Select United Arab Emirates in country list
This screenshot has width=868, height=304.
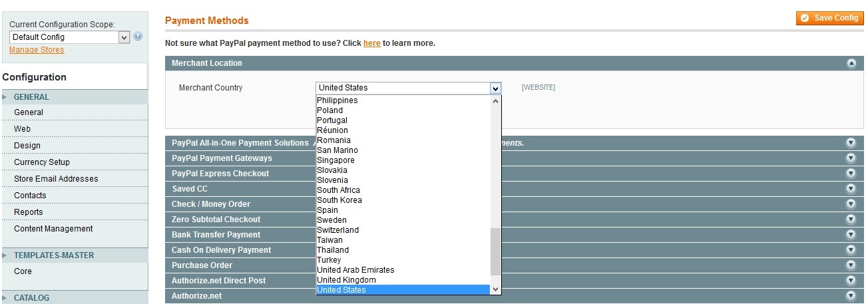[403, 270]
